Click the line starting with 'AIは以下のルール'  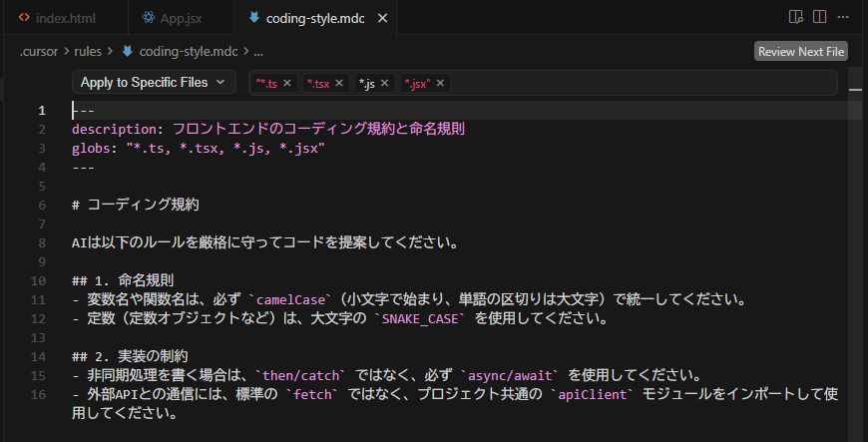click(x=264, y=242)
